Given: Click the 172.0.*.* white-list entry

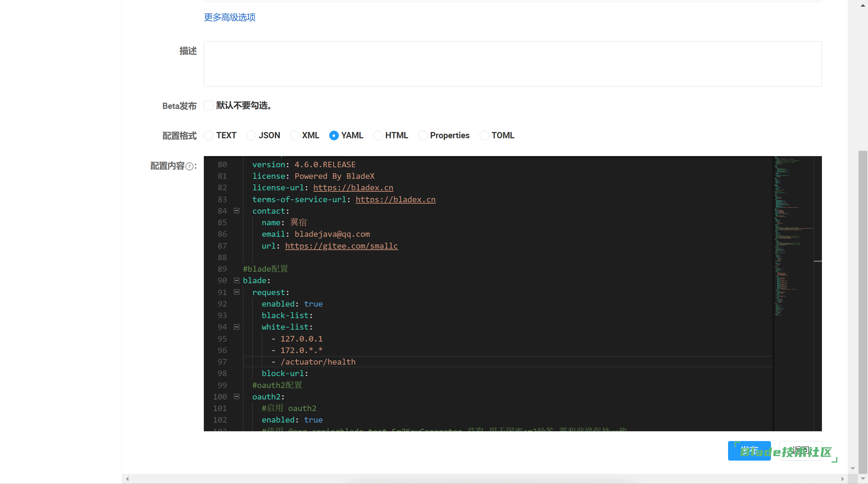Looking at the screenshot, I should point(302,350).
